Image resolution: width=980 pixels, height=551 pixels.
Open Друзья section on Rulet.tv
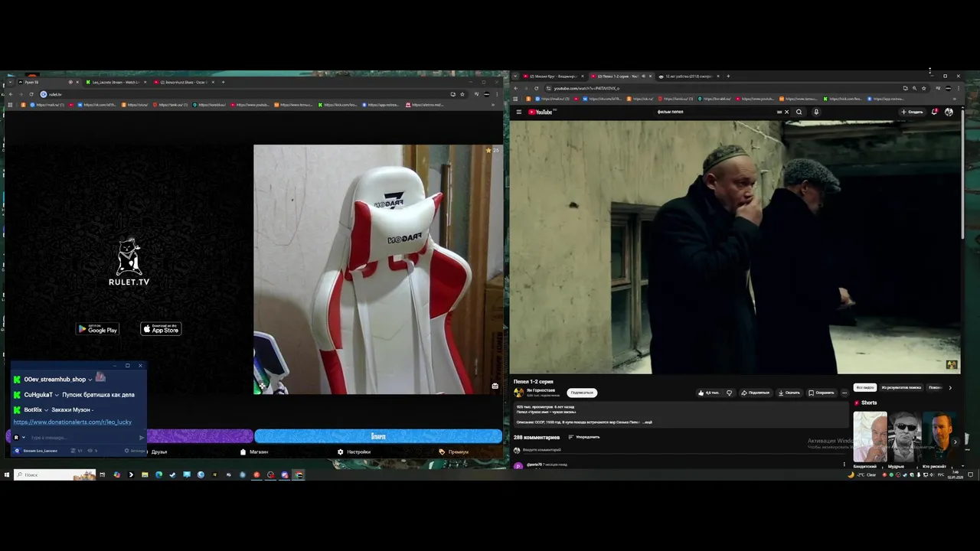tap(159, 452)
